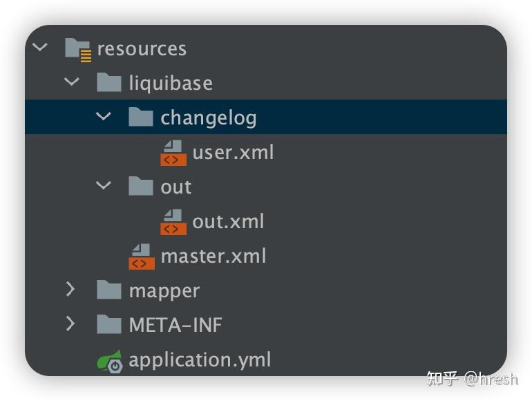Click the META-INF folder icon
532x401 pixels.
(x=109, y=325)
